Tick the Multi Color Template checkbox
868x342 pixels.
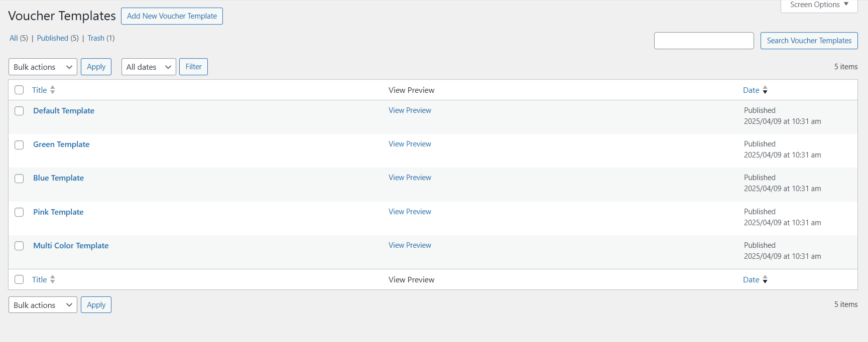[x=19, y=246]
